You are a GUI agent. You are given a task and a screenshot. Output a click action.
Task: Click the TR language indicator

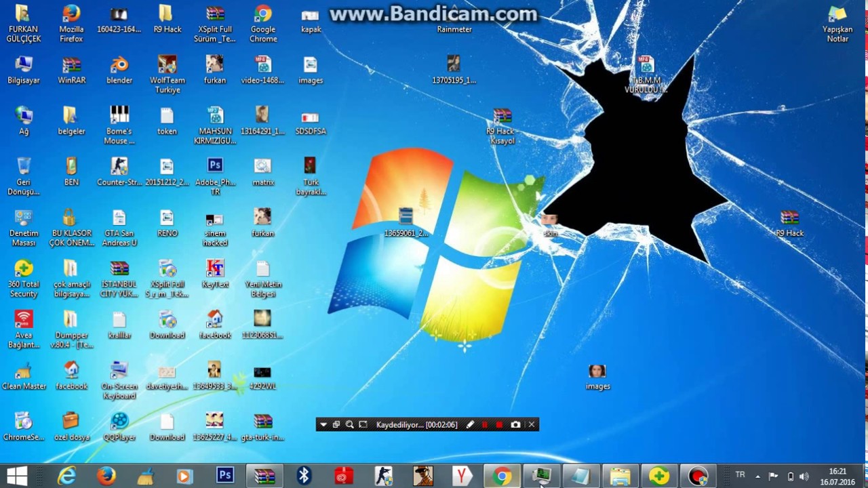(740, 475)
